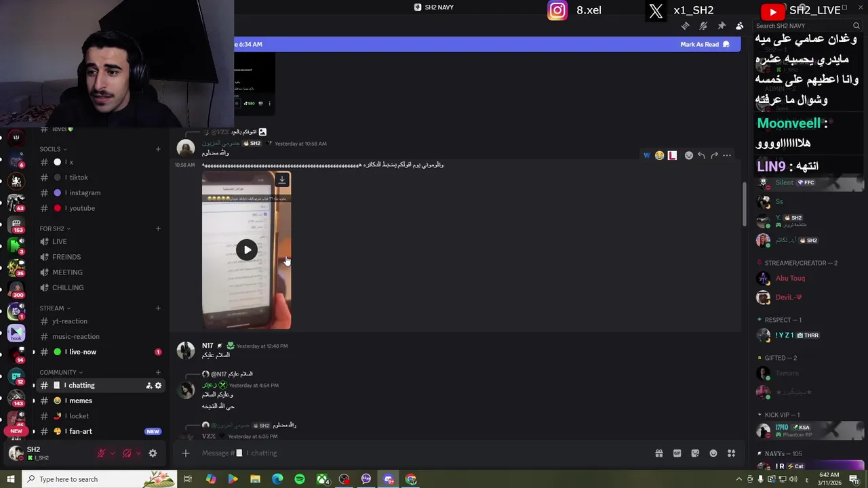Play the attached phone video
The width and height of the screenshot is (868, 488).
[247, 250]
